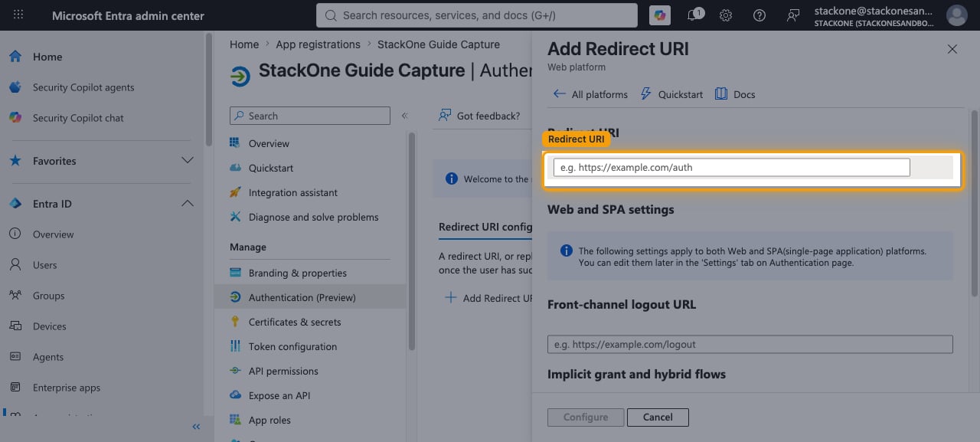980x442 pixels.
Task: Select Redirect URI configuration tab
Action: coord(485,228)
